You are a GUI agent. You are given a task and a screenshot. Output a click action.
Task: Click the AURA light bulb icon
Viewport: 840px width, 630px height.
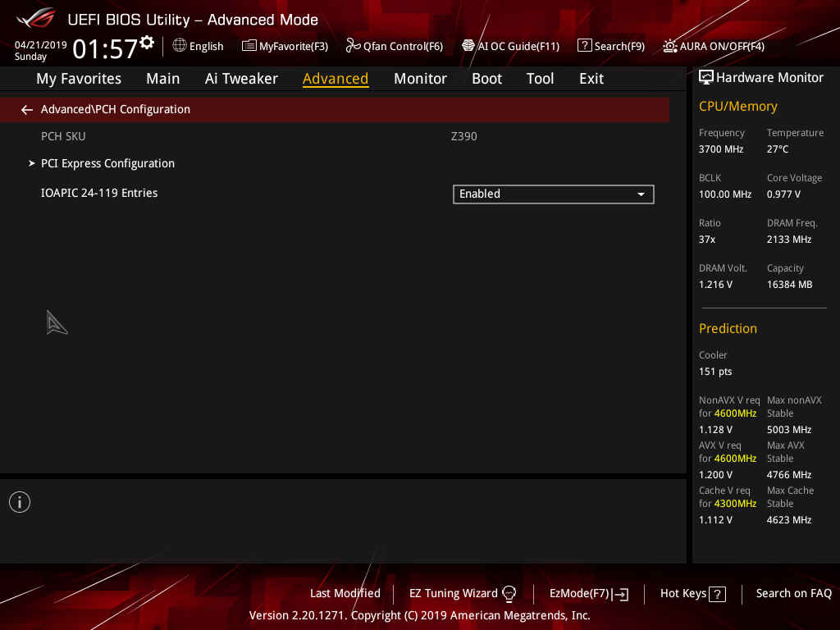click(669, 46)
